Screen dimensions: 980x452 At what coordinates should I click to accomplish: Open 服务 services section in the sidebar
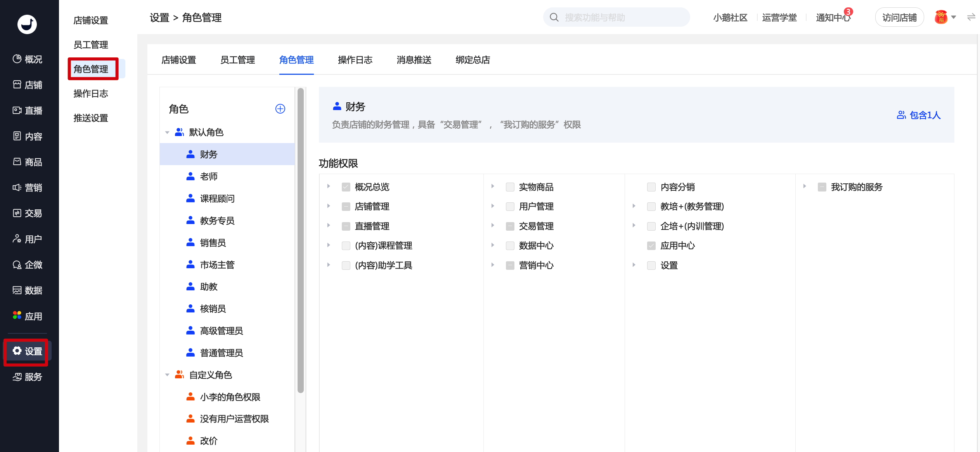point(27,376)
